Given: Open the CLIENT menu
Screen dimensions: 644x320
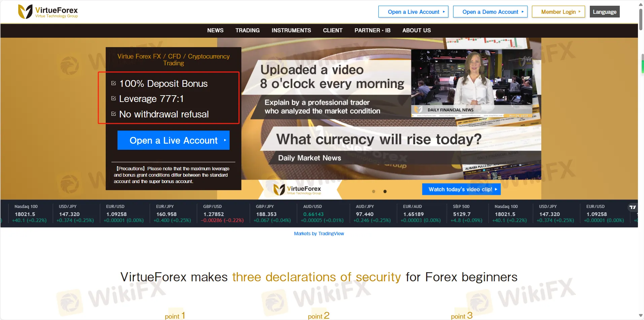Looking at the screenshot, I should [x=333, y=30].
